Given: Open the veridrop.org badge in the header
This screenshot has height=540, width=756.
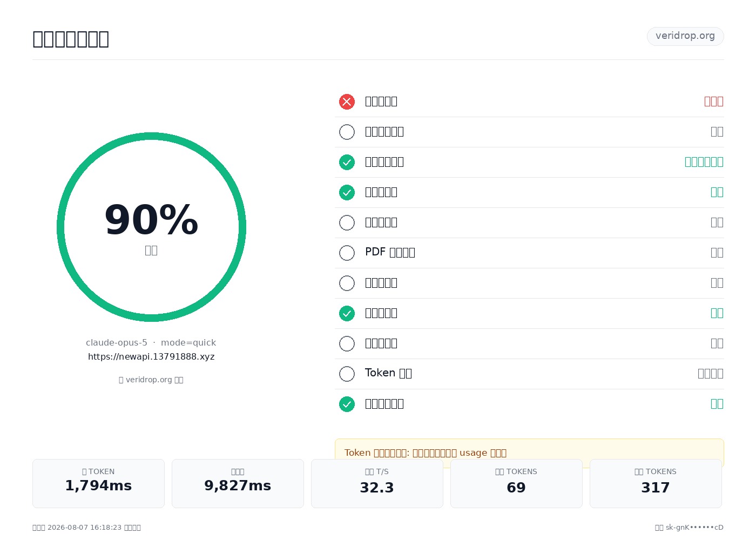Looking at the screenshot, I should pyautogui.click(x=685, y=36).
